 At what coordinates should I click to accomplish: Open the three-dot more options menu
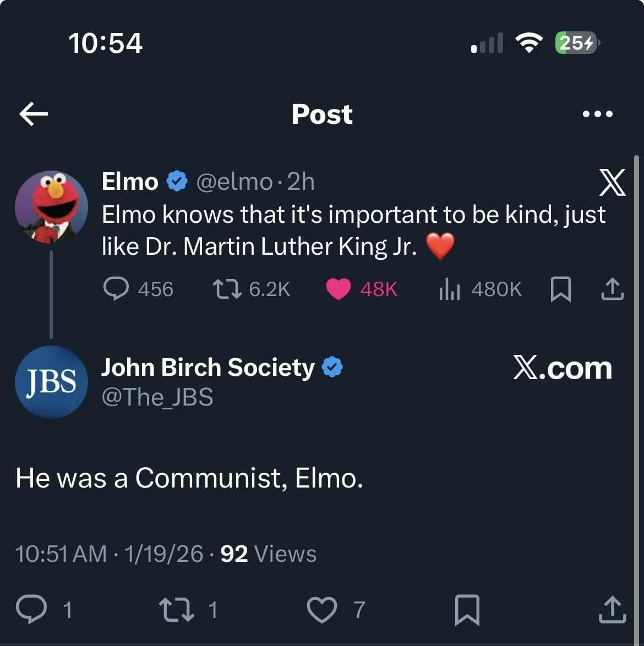597,114
